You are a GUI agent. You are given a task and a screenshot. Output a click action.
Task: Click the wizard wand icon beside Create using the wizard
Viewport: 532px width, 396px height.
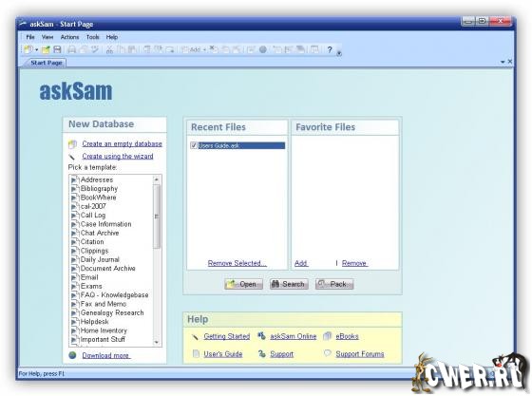click(71, 157)
